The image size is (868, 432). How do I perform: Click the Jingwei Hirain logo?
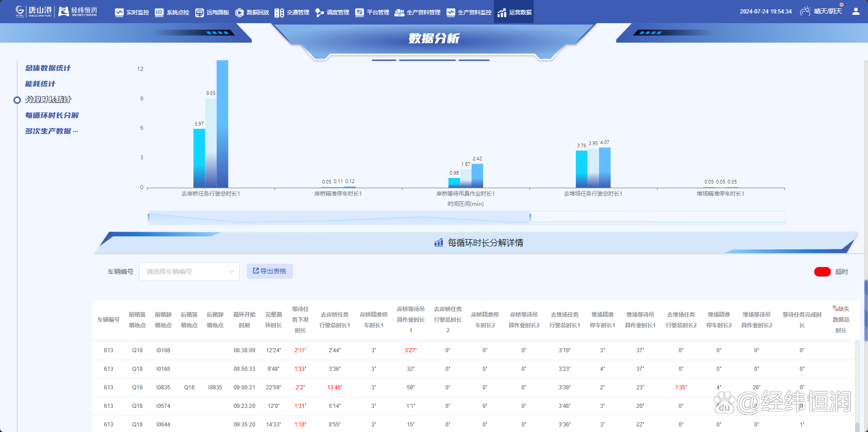pos(77,11)
